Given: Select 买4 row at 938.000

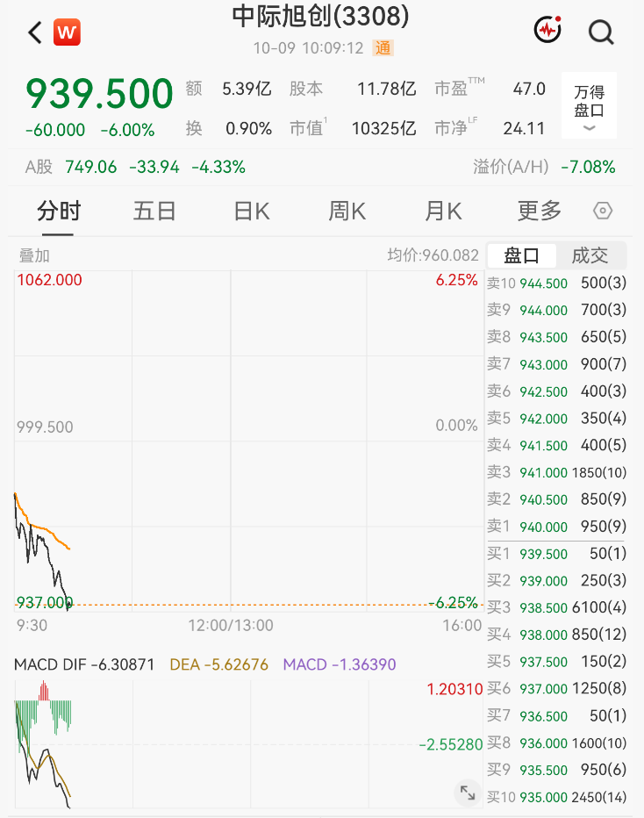Looking at the screenshot, I should point(556,635).
